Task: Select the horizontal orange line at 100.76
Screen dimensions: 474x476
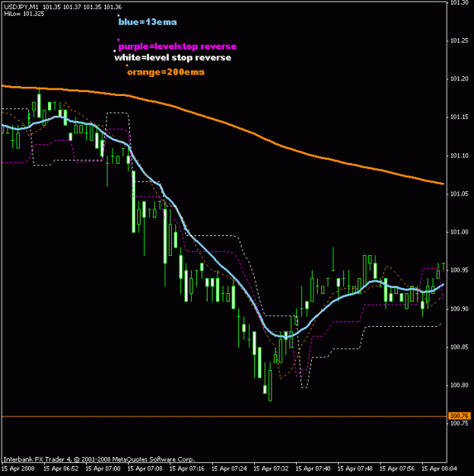Action: click(224, 417)
